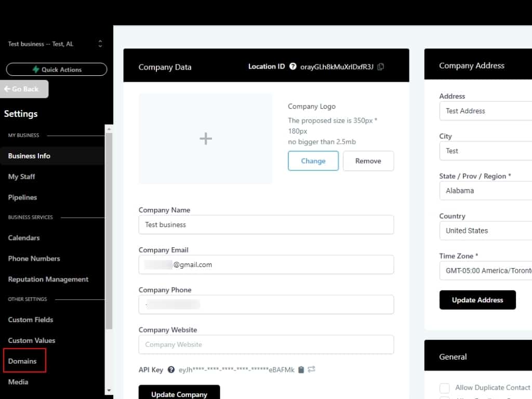This screenshot has width=532, height=399.
Task: Click the sidebar scroll down arrow
Action: [109, 390]
